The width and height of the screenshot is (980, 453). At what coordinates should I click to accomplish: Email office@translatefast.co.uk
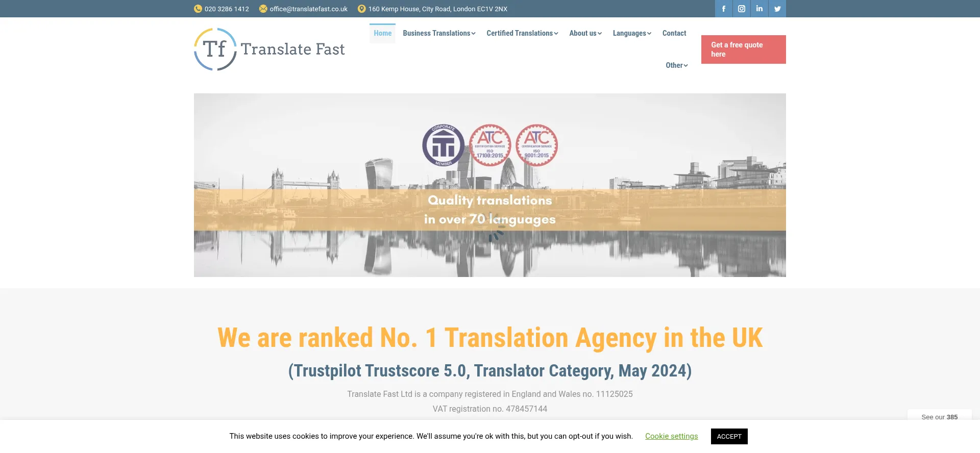coord(308,9)
